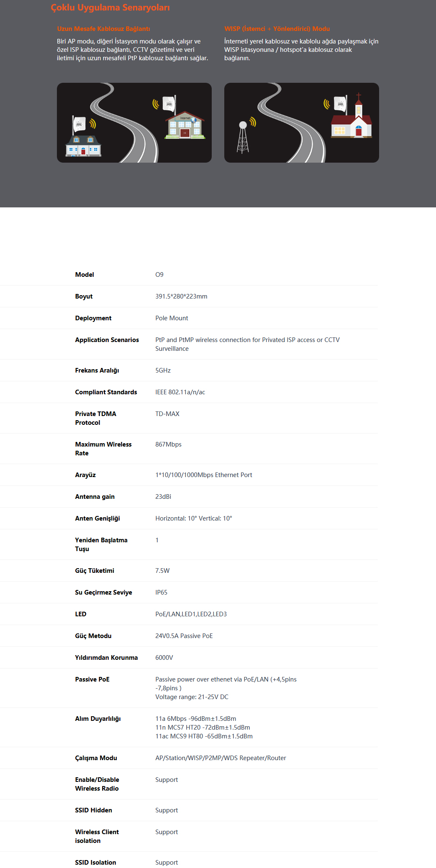The width and height of the screenshot is (436, 868).
Task: Click the green Internet house icon
Action: point(185,125)
